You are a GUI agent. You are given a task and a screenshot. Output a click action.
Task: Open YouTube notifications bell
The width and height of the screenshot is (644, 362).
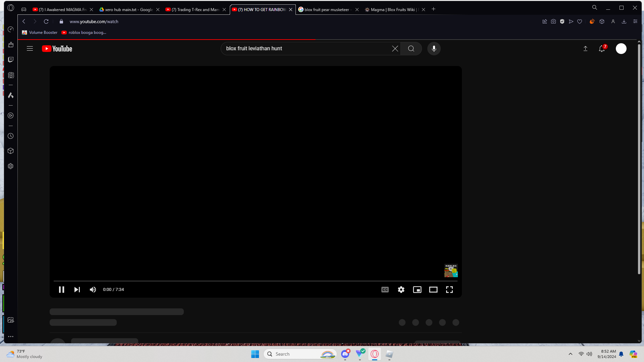click(602, 49)
